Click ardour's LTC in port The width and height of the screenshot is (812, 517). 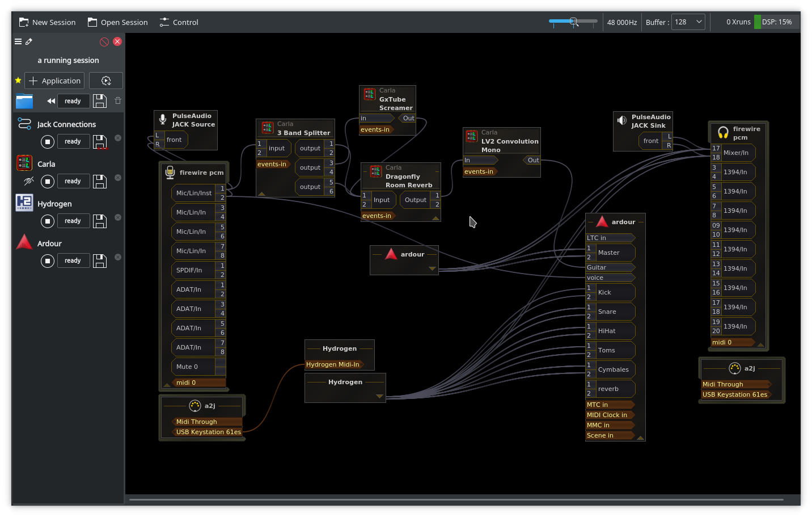click(610, 238)
